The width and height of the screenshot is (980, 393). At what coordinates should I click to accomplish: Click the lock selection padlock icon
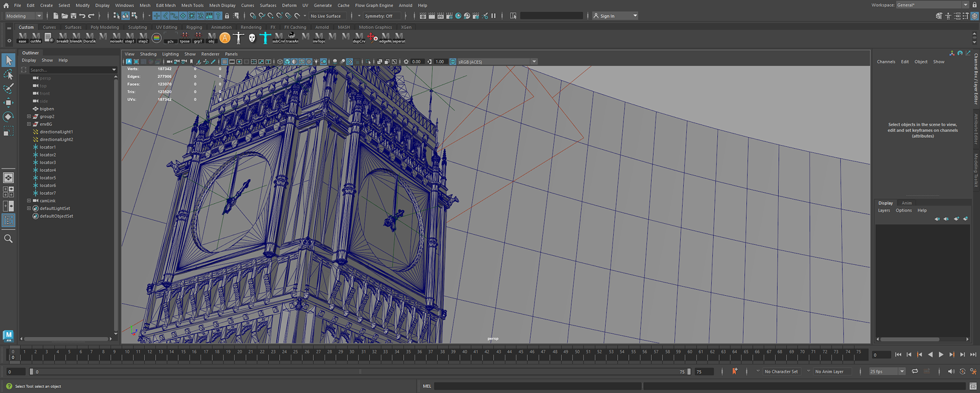(227, 16)
